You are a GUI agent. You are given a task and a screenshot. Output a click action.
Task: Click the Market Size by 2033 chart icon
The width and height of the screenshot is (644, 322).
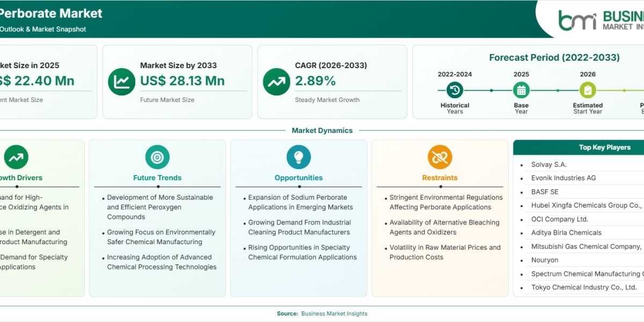coord(121,82)
